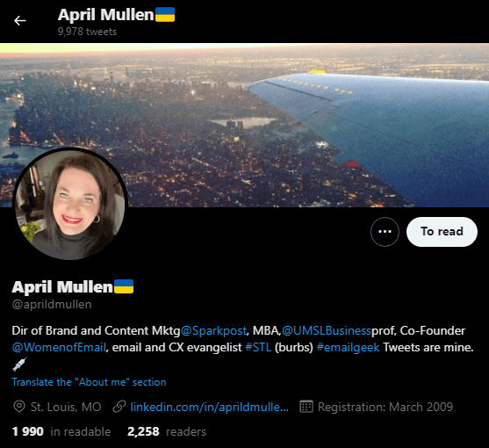This screenshot has height=448, width=489.
Task: Open the #STL hashtag
Action: (258, 347)
